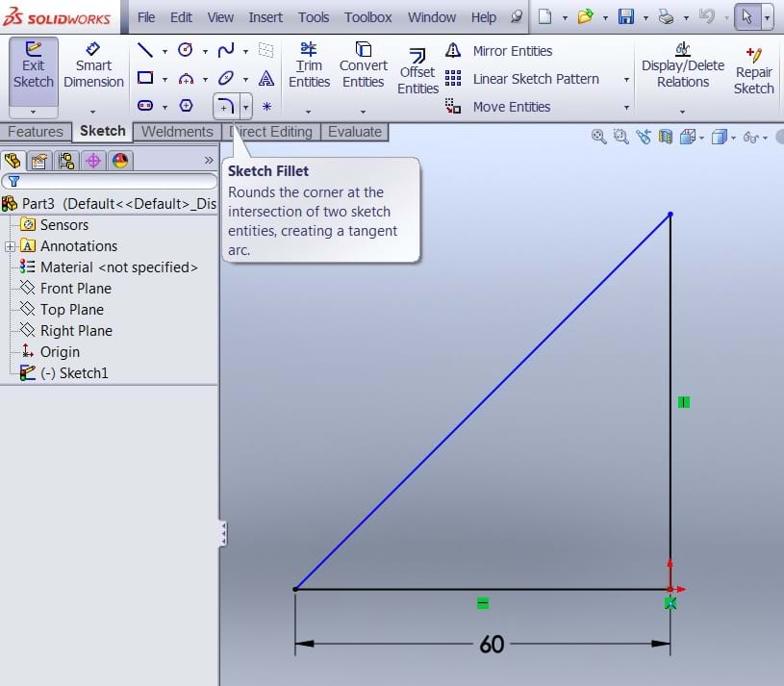Click Mirror Entities
The height and width of the screenshot is (686, 784).
(513, 51)
